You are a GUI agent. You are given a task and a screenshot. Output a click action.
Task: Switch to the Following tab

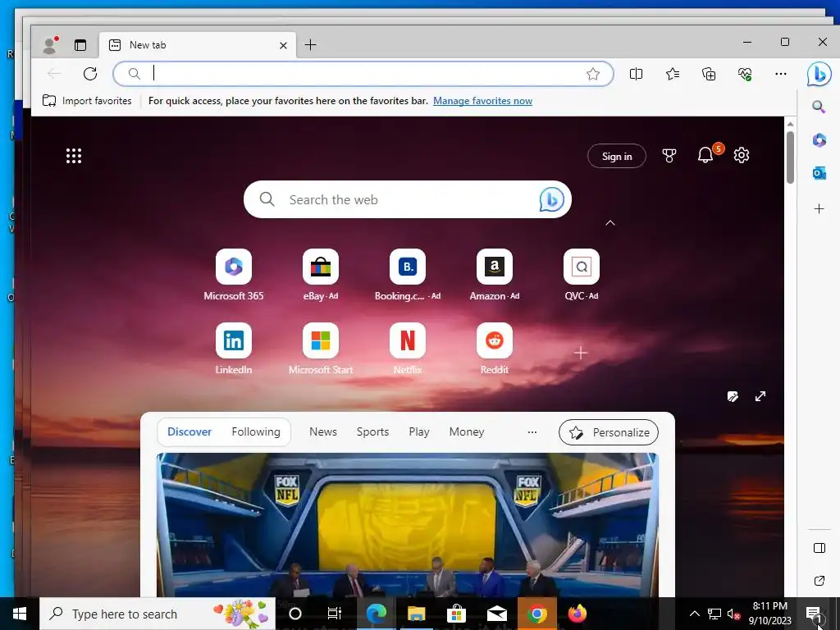[256, 431]
